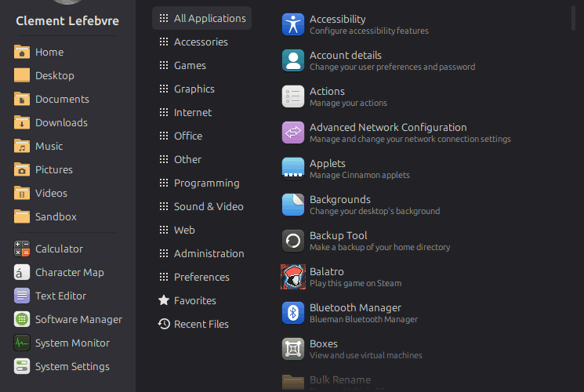584x392 pixels.
Task: Launch System Monitor from the sidebar
Action: pyautogui.click(x=72, y=343)
